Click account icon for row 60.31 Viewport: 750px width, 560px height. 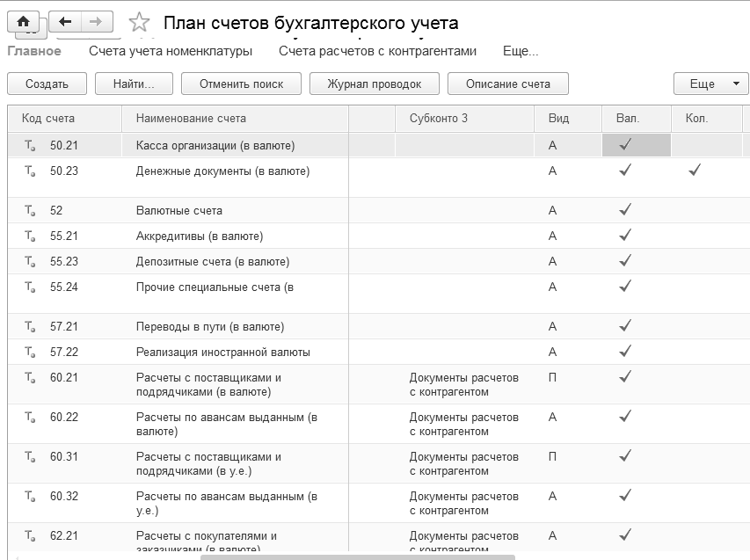[x=30, y=457]
